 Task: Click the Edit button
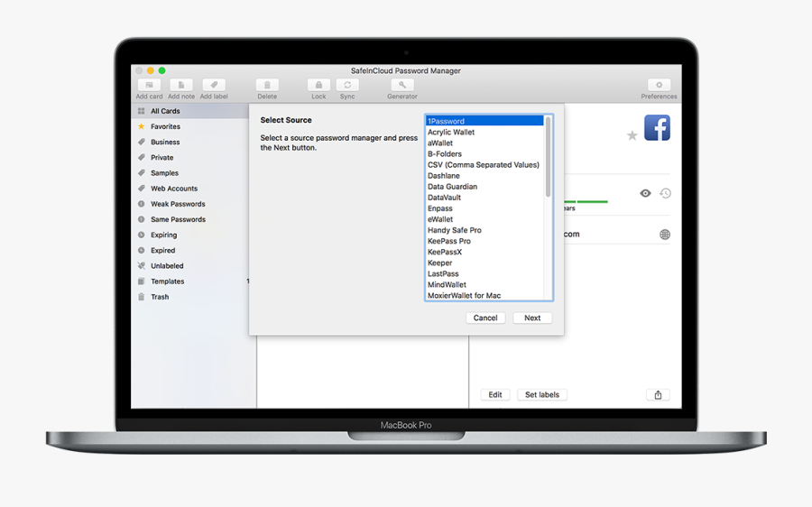[495, 394]
